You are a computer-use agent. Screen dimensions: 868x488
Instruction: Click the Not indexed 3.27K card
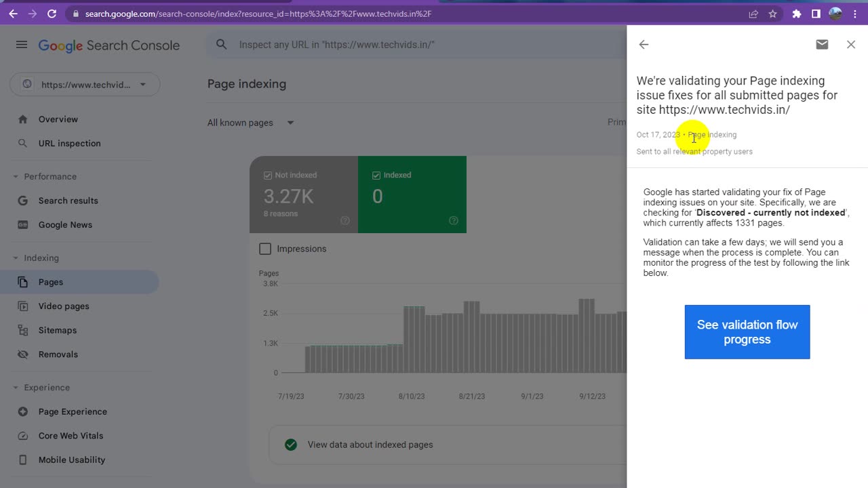pos(304,195)
